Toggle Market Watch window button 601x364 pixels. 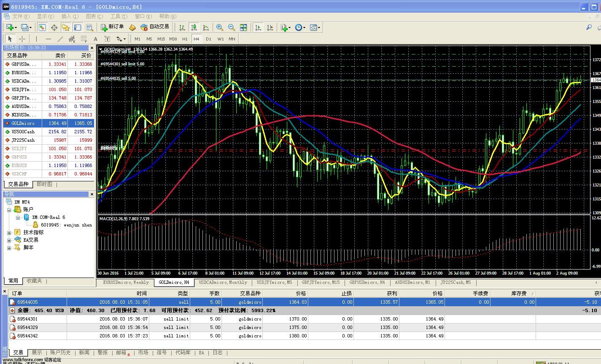(42, 27)
